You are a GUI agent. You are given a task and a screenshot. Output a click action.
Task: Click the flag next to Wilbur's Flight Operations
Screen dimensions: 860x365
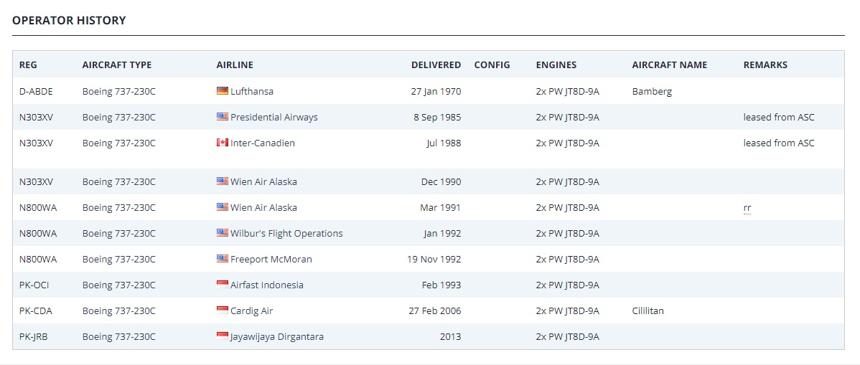pyautogui.click(x=222, y=233)
